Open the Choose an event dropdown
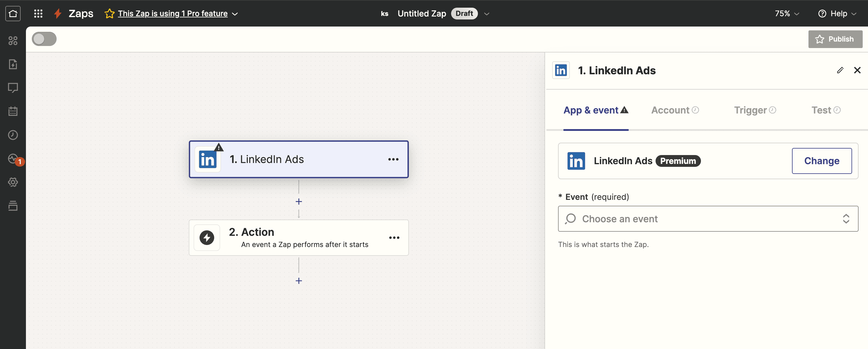This screenshot has height=349, width=868. click(708, 218)
